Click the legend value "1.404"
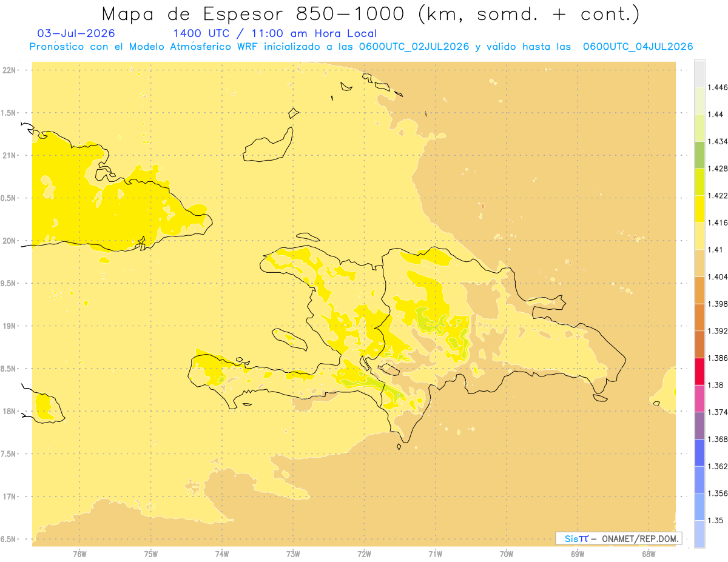Viewport: 728px width, 562px height. tap(718, 276)
